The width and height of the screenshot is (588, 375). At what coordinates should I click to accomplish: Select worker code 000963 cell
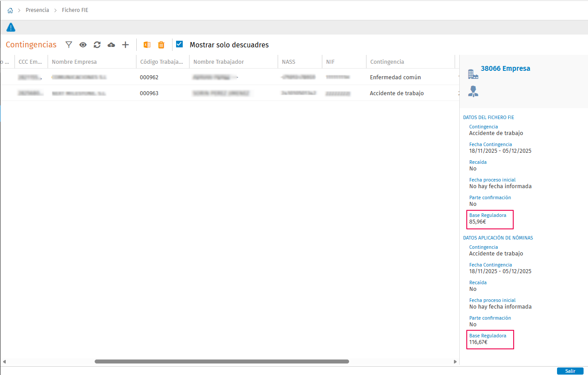[x=163, y=93]
